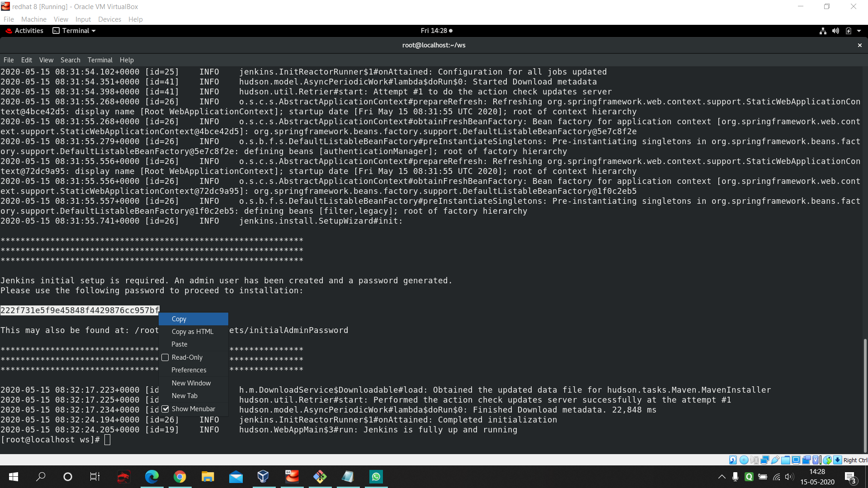The image size is (868, 488).
Task: Uncheck Show Menubar in the context menu
Action: point(165,409)
